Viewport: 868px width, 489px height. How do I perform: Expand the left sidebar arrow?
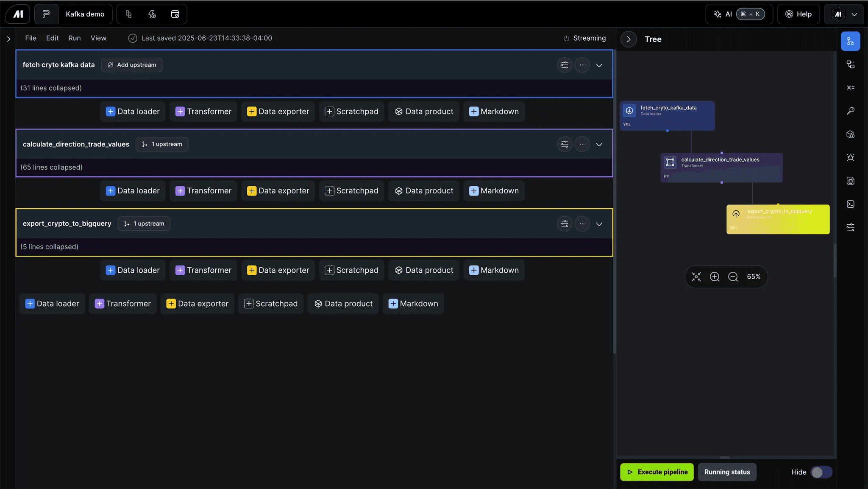(8, 39)
